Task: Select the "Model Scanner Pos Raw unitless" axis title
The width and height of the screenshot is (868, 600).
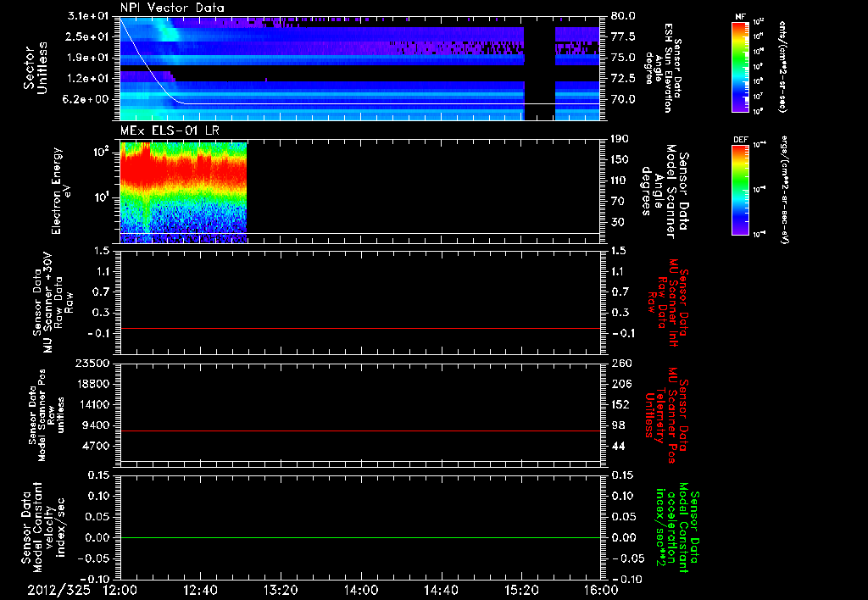Action: pos(47,415)
